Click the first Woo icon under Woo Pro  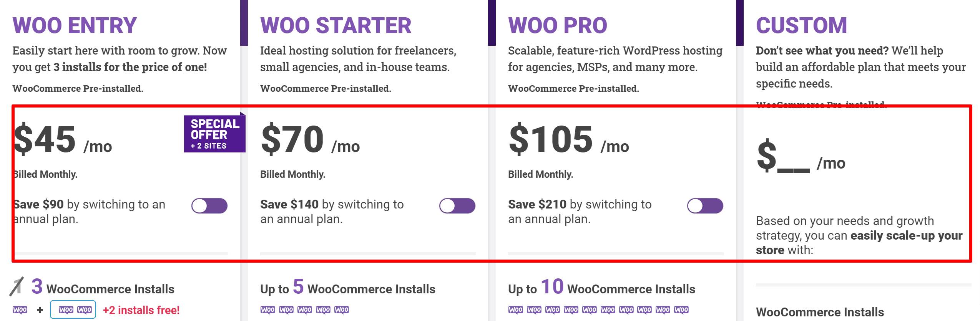click(516, 310)
